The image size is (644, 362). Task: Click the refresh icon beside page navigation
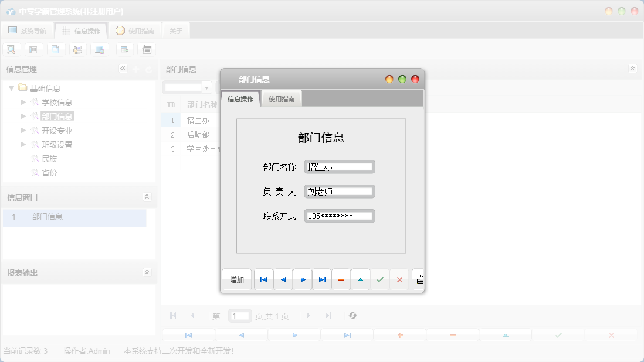pyautogui.click(x=352, y=315)
